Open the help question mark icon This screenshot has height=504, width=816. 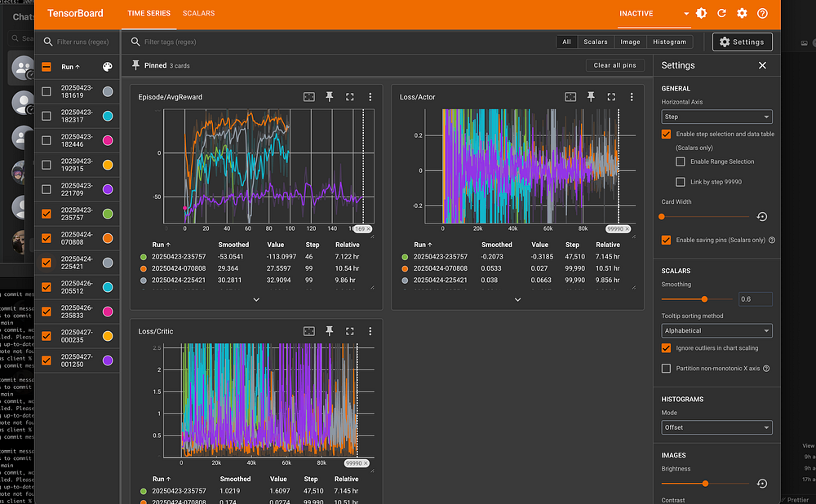coord(762,14)
